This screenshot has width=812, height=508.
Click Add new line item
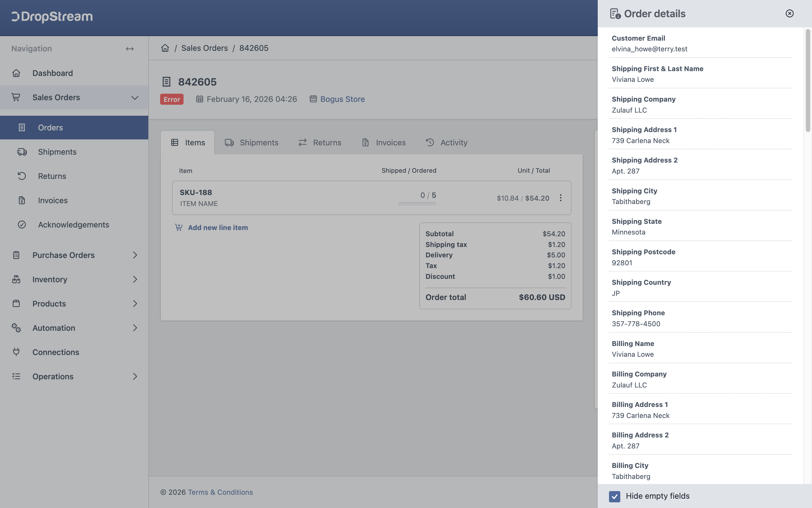coord(218,227)
